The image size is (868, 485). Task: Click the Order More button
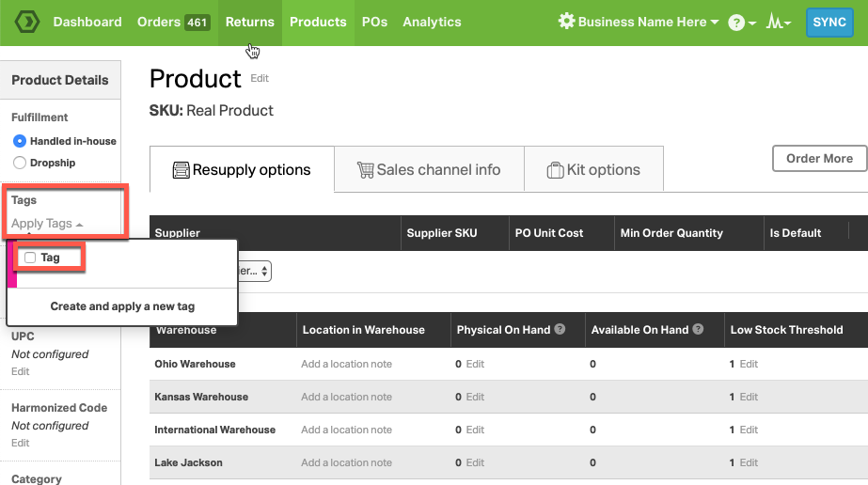[819, 159]
